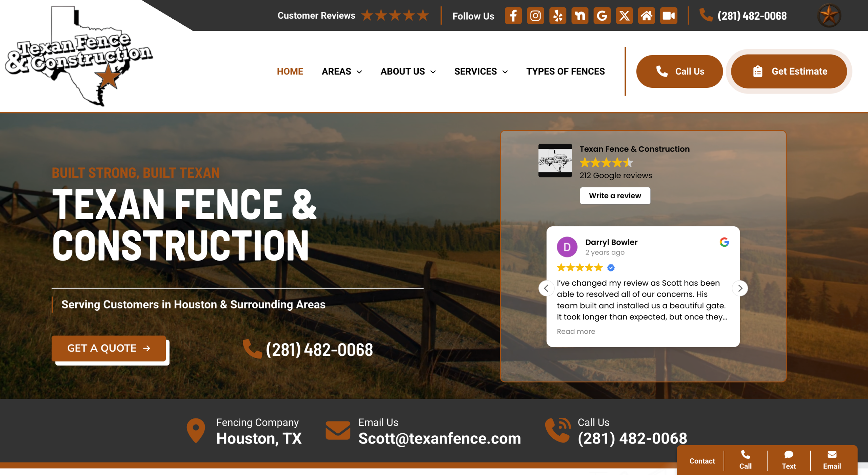The height and width of the screenshot is (475, 868).
Task: Click Customer Reviews text in top bar
Action: click(x=316, y=16)
